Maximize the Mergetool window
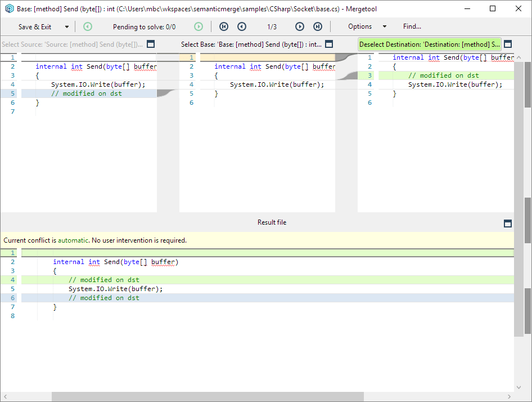The height and width of the screenshot is (402, 532). (493, 9)
